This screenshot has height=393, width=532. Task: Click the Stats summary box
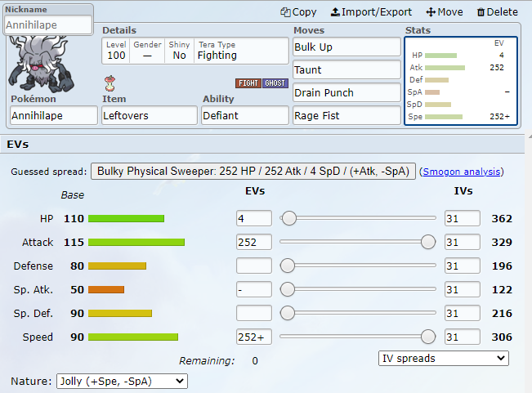tap(461, 81)
